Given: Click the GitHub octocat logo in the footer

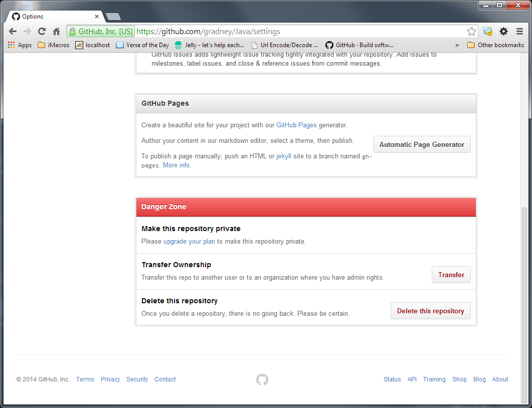Looking at the screenshot, I should click(x=262, y=379).
